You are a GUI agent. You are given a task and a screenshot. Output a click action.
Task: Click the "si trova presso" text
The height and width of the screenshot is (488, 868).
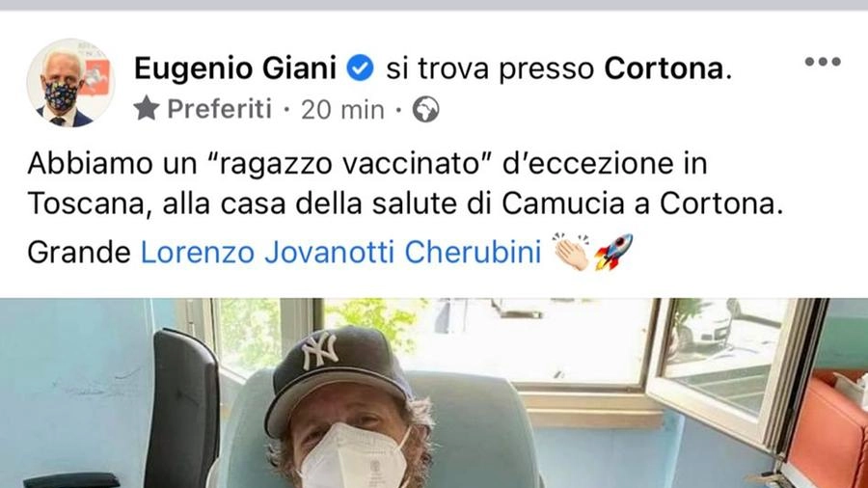490,69
